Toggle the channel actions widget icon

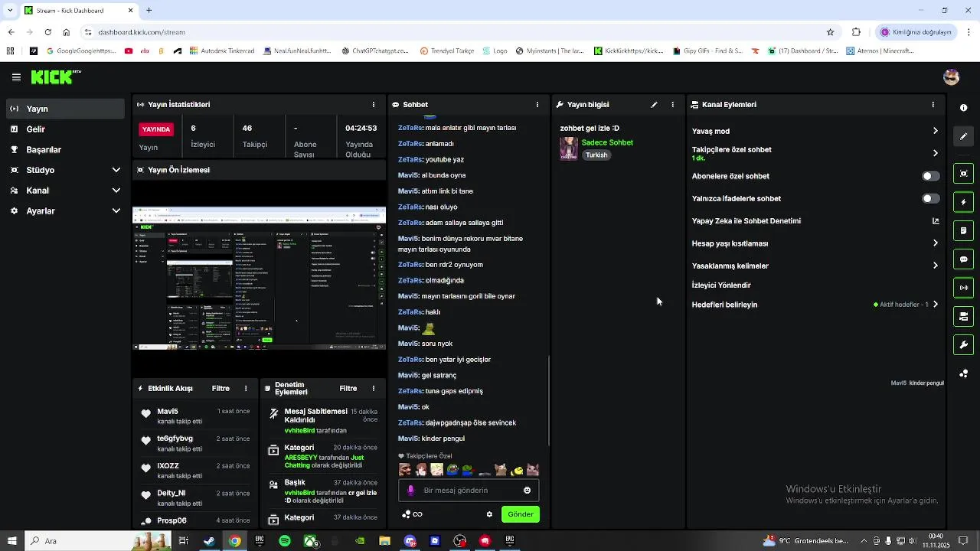964,316
